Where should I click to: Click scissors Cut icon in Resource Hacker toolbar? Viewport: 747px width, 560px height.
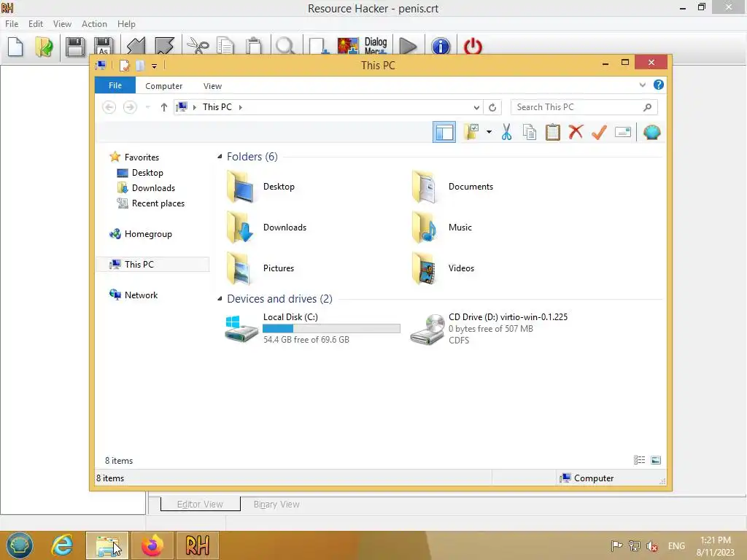point(198,47)
